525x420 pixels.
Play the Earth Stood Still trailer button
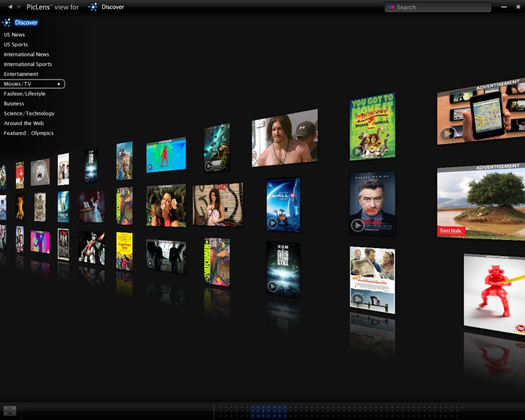pos(272,286)
